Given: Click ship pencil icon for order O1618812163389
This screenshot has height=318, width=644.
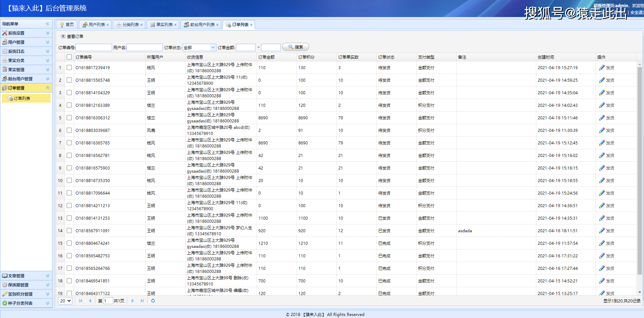Looking at the screenshot, I should (602, 105).
